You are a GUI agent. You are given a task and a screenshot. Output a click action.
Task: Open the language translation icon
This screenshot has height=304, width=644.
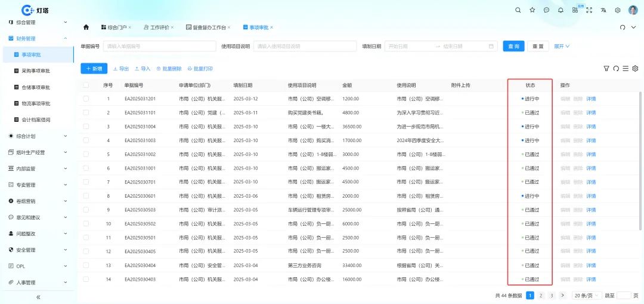[x=603, y=10]
